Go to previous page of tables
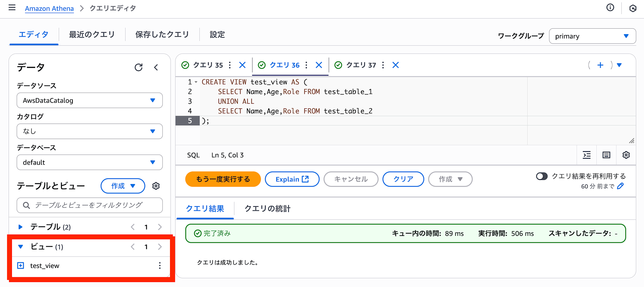Viewport: 644px width, 287px height. click(x=133, y=227)
